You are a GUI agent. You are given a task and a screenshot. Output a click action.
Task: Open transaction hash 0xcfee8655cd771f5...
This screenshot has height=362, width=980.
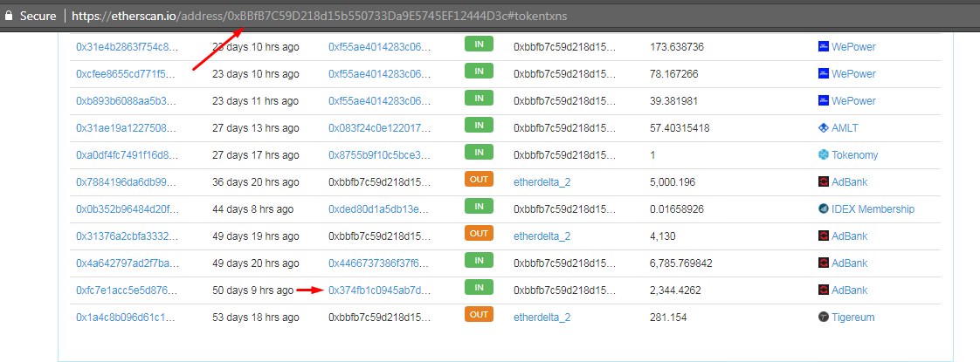(127, 73)
